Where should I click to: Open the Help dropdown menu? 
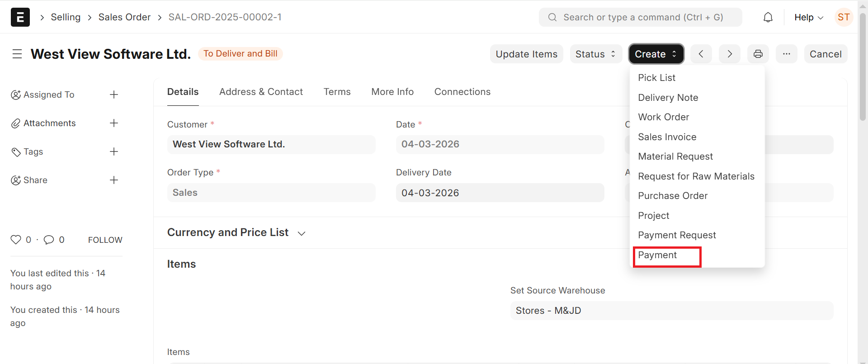(x=808, y=17)
